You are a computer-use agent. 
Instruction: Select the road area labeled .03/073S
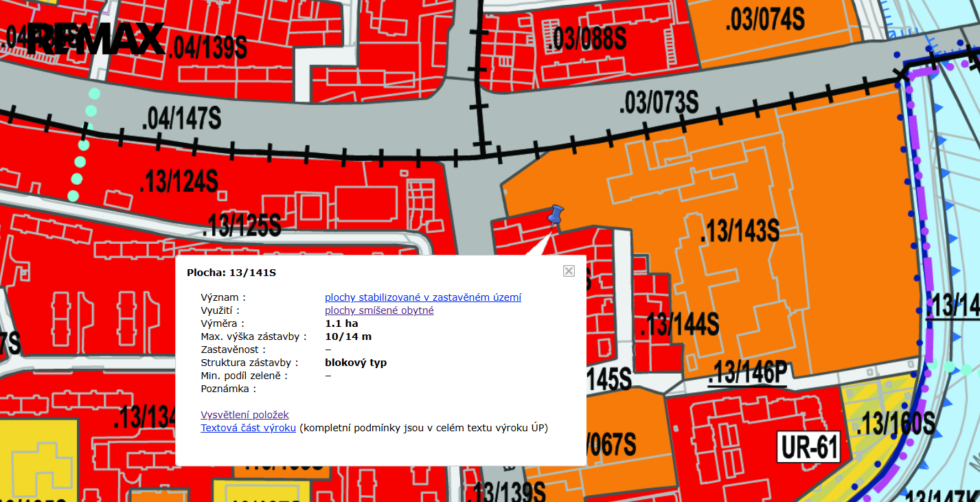658,104
